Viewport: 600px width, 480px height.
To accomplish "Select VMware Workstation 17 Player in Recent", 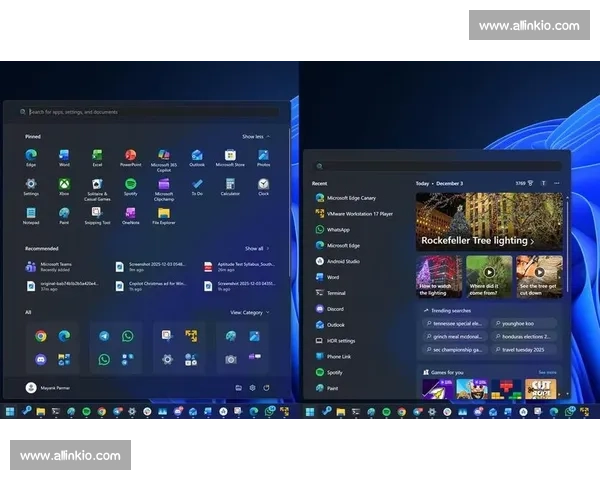I will [359, 213].
